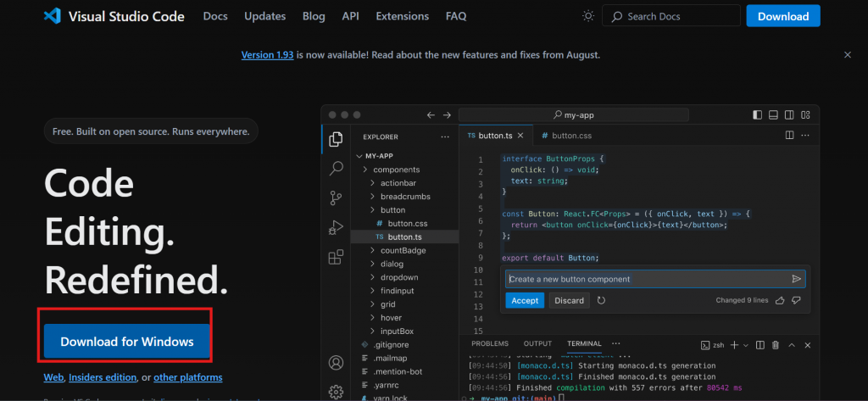Image resolution: width=868 pixels, height=401 pixels.
Task: Toggle the bottom panel layout icon
Action: coord(773,114)
